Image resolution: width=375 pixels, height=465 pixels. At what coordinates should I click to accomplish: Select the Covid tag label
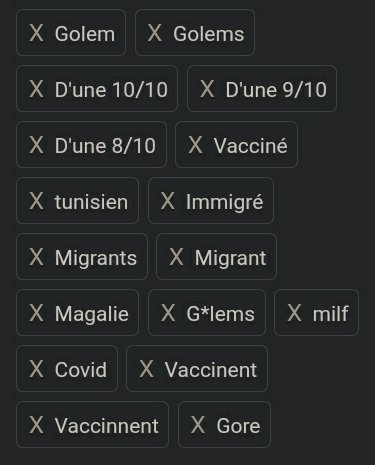point(81,370)
